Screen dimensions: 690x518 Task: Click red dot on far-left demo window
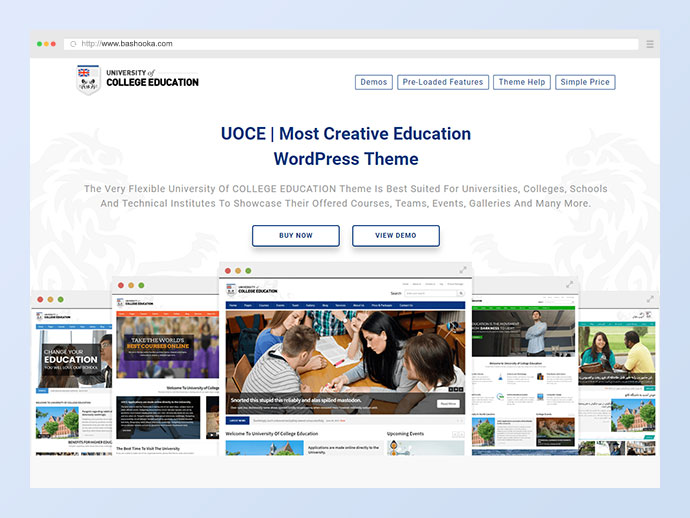pyautogui.click(x=40, y=299)
